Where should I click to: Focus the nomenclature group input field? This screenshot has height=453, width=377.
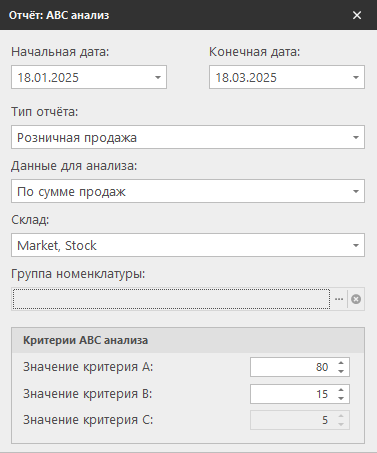tap(171, 299)
